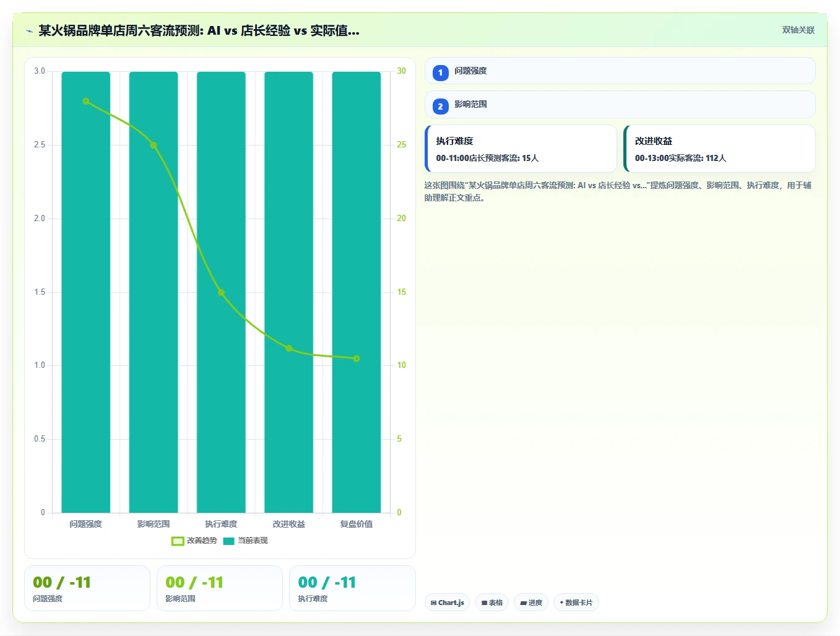Click the 问题强度 stat card below the chart
840x636 pixels.
(x=87, y=588)
